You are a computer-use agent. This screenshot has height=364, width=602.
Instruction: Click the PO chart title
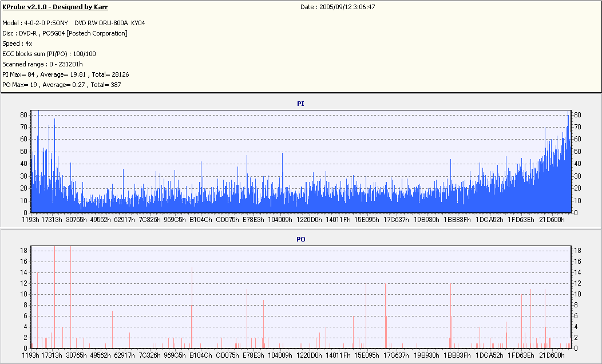point(300,239)
